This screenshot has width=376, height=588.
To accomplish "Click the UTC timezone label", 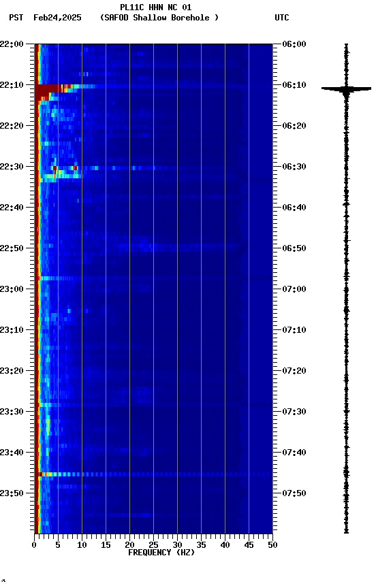I will point(281,18).
